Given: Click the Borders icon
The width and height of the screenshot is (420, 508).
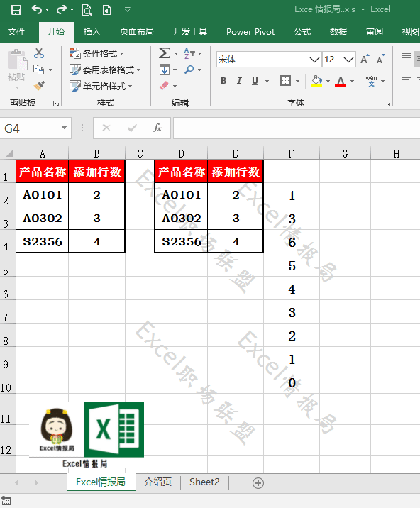Looking at the screenshot, I should point(285,80).
